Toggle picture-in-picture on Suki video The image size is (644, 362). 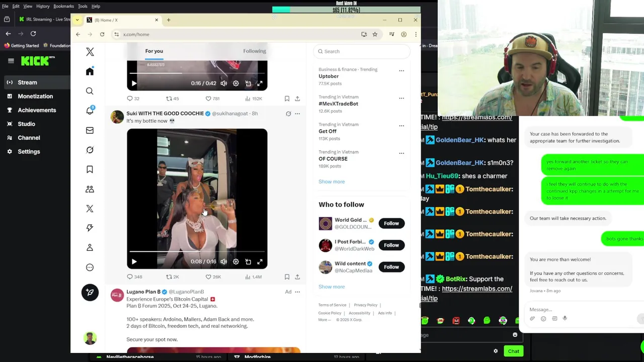[x=248, y=261]
